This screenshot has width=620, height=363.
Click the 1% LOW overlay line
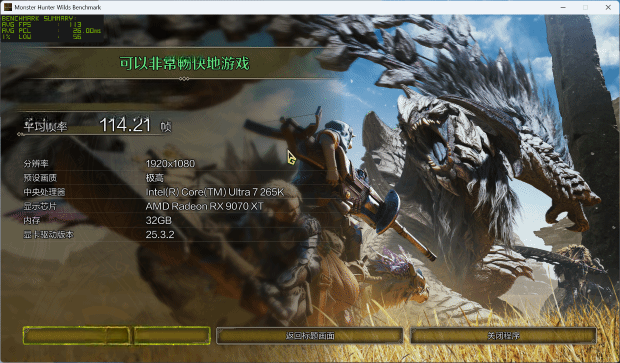[42, 36]
